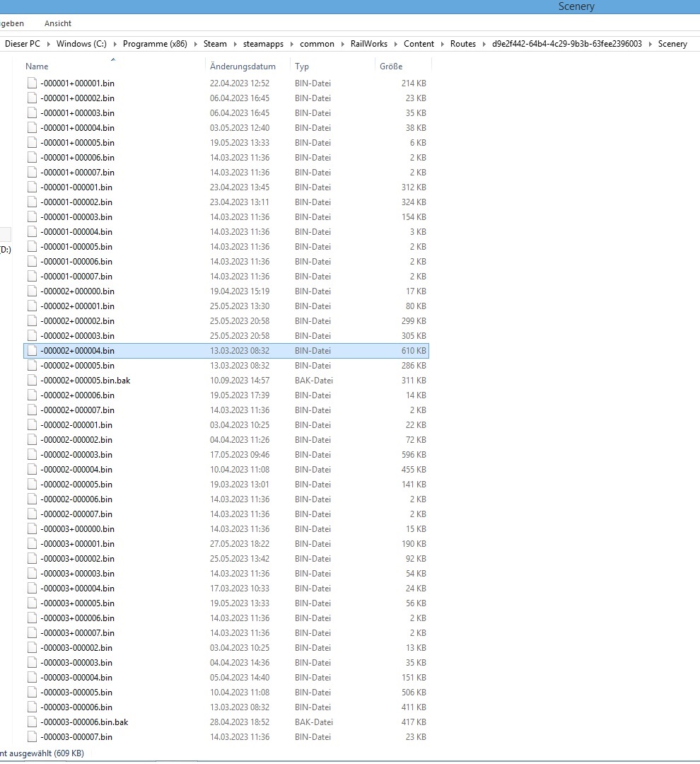The image size is (700, 764).
Task: Open the Ansicht ribbon tab
Action: (57, 23)
